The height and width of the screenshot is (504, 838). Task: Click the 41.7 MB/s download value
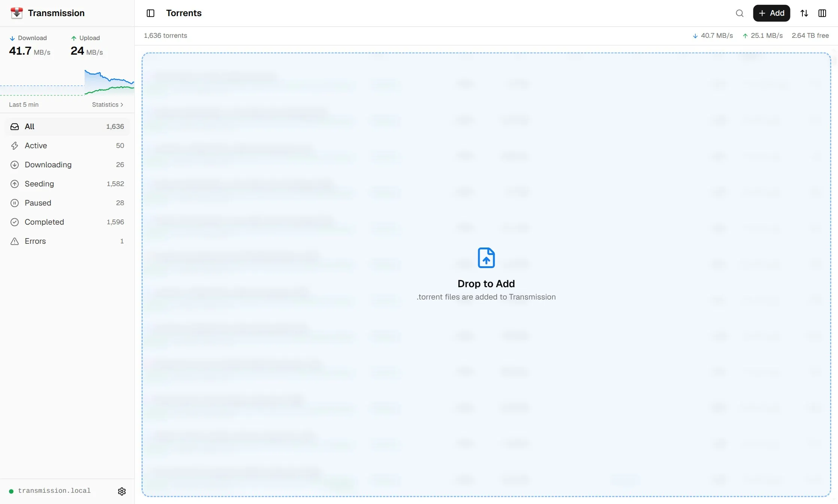tap(30, 51)
